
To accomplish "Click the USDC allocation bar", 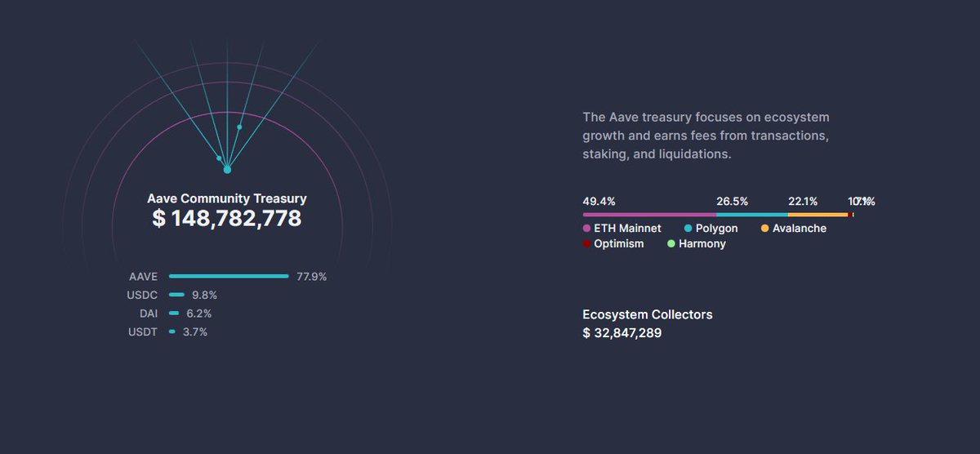I will [x=176, y=295].
